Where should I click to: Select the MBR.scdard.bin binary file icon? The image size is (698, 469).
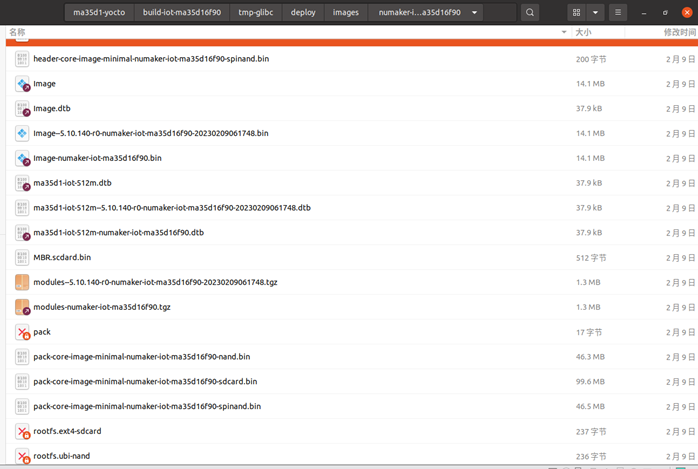(x=23, y=257)
